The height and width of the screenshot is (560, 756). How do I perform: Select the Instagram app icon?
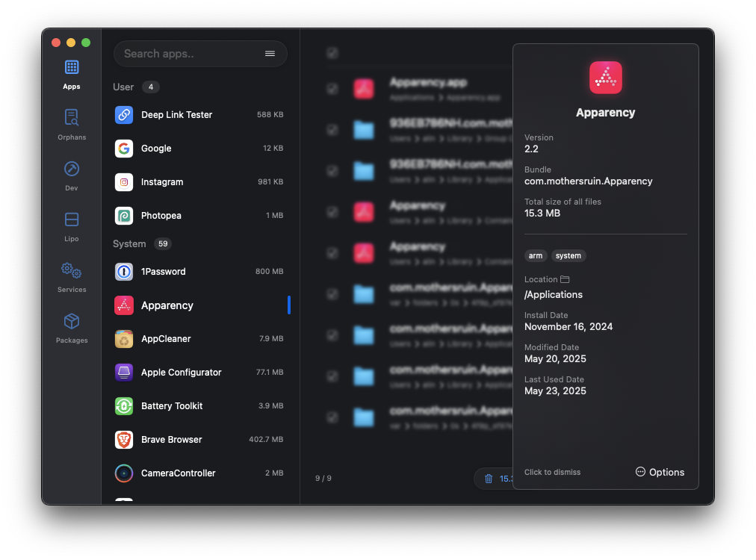124,182
